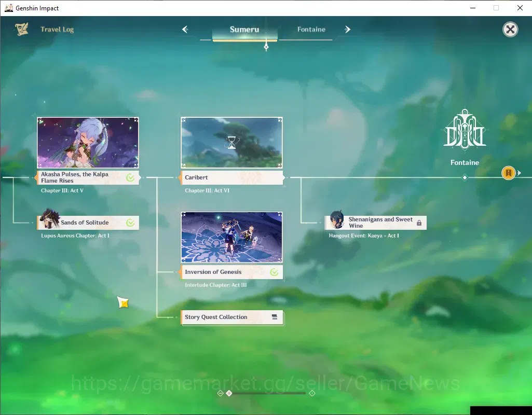Image resolution: width=532 pixels, height=415 pixels.
Task: Click list icon on Story Quest Collection
Action: tap(275, 317)
